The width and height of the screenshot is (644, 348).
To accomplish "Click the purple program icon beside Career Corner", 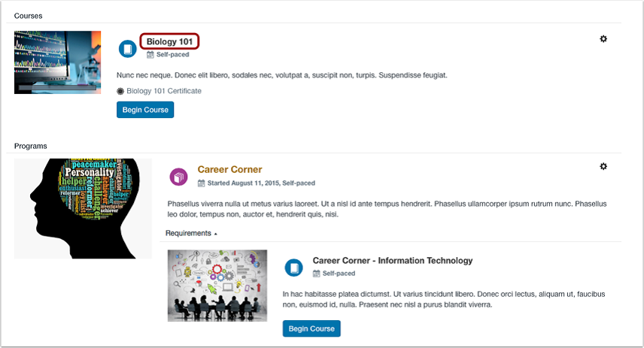I will point(178,177).
